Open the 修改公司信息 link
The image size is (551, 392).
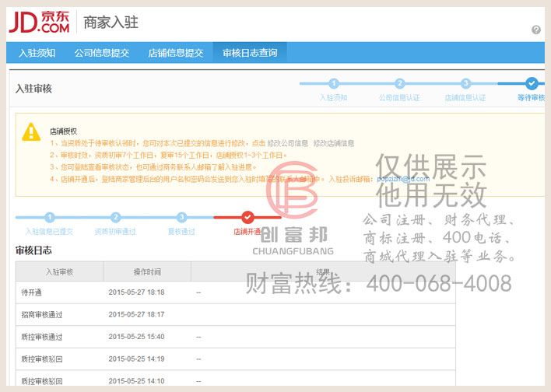[287, 143]
